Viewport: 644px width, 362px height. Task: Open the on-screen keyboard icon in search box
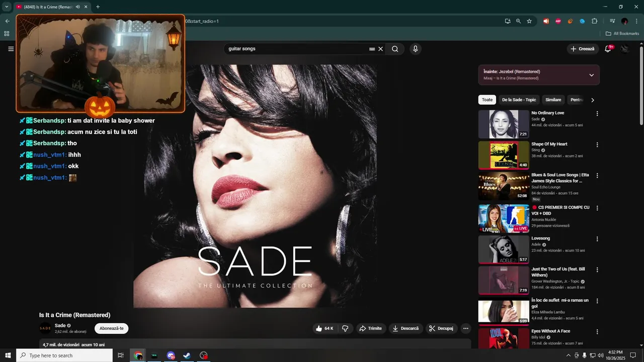pyautogui.click(x=372, y=49)
